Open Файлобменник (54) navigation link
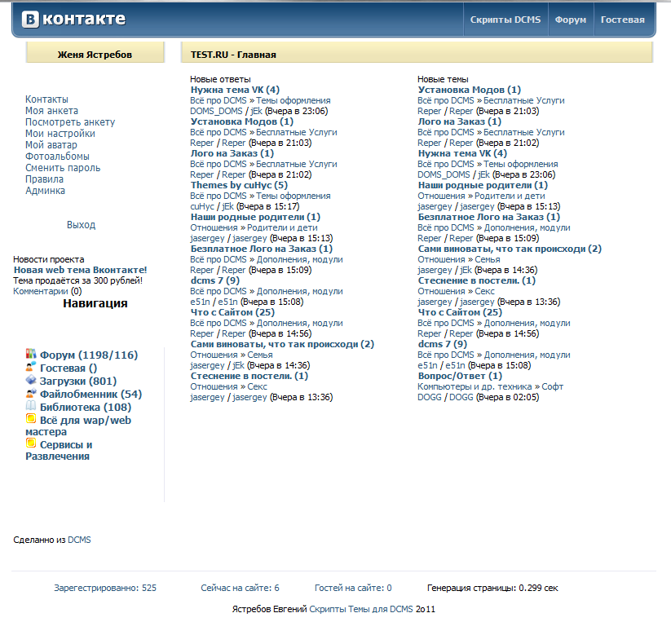Screen dimensions: 671x644 90,395
